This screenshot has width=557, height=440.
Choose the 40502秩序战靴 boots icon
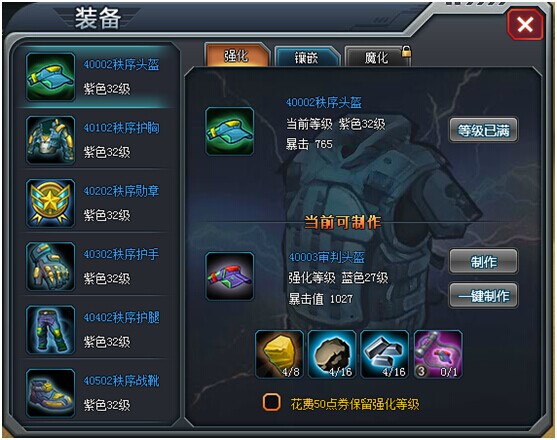point(50,393)
